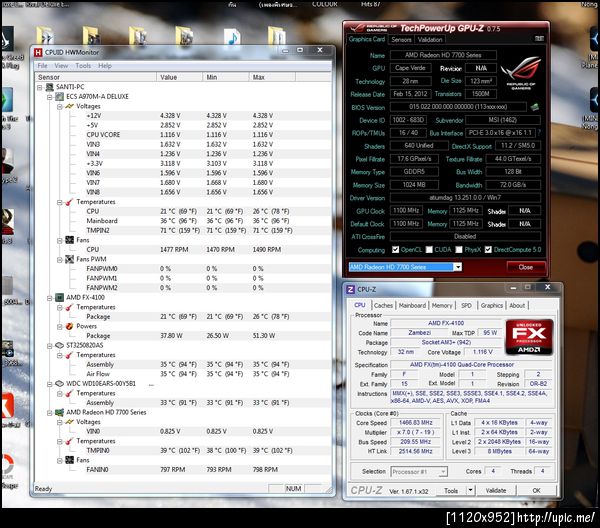Toggle the CUDA checkbox

tap(429, 250)
